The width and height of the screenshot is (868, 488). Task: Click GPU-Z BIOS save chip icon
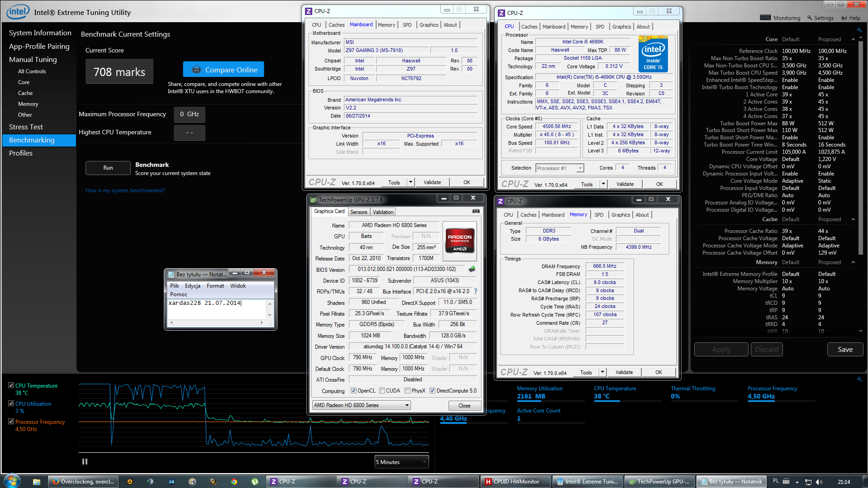click(472, 269)
